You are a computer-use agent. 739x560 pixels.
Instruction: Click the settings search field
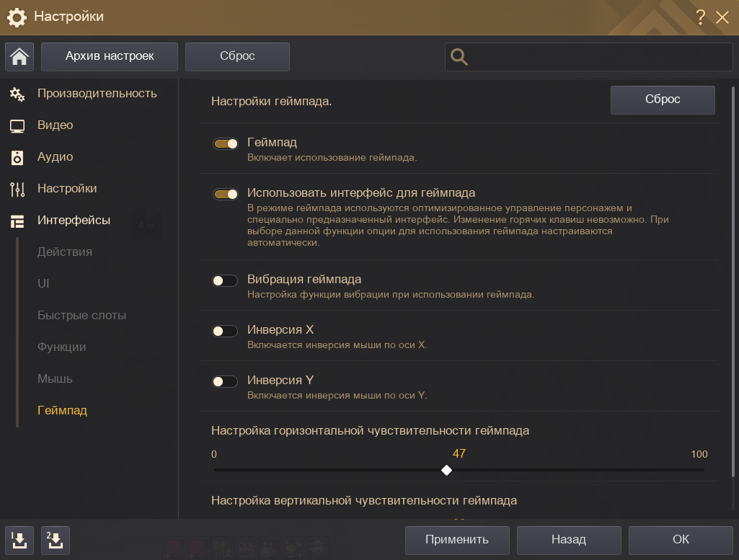(x=598, y=57)
